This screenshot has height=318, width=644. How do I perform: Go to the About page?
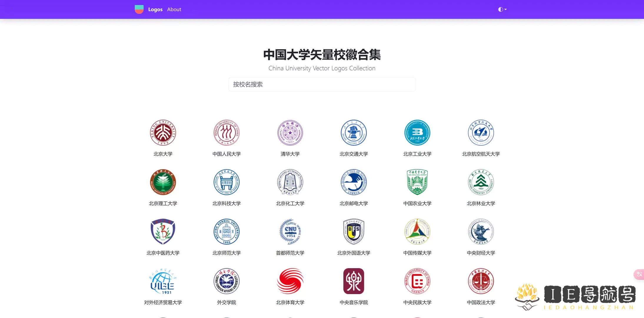(x=174, y=9)
